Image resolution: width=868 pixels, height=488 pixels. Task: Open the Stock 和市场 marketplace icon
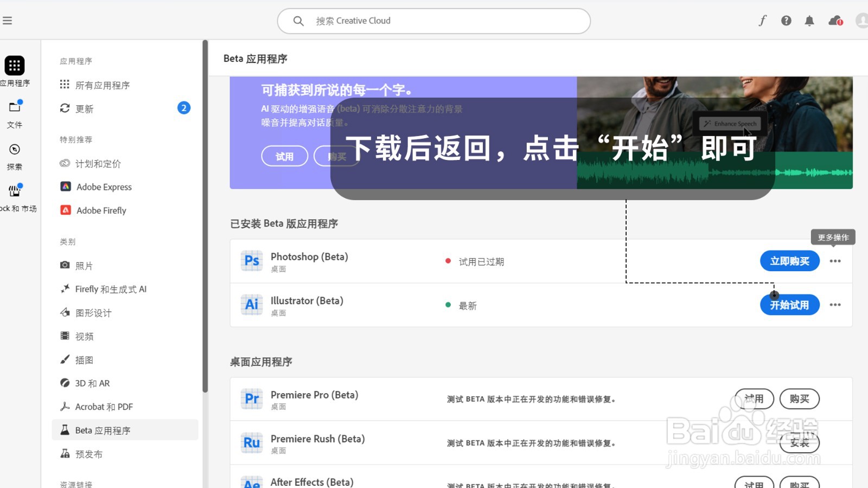15,190
